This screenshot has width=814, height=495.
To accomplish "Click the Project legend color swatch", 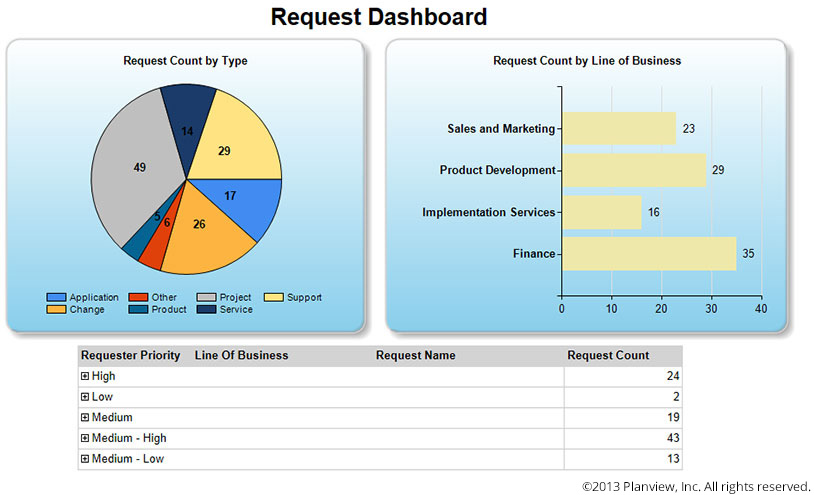I will pyautogui.click(x=206, y=297).
